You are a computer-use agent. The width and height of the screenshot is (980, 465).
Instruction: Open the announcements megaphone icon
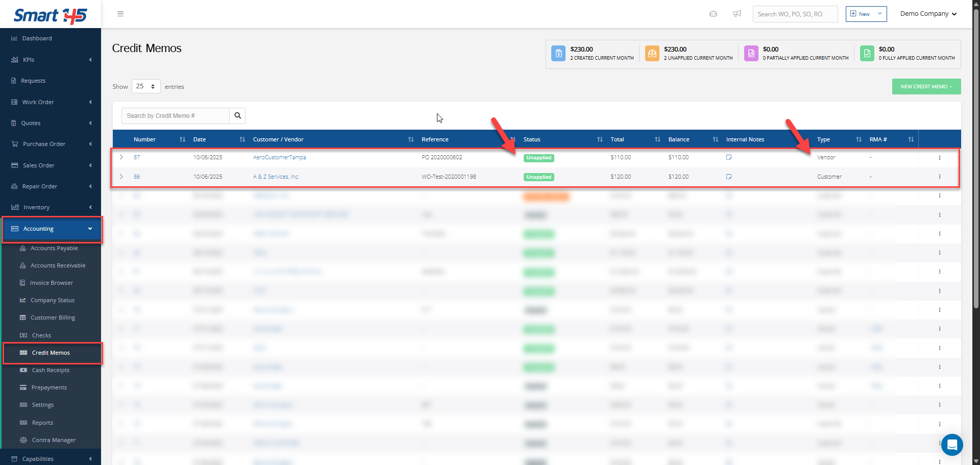pos(737,14)
